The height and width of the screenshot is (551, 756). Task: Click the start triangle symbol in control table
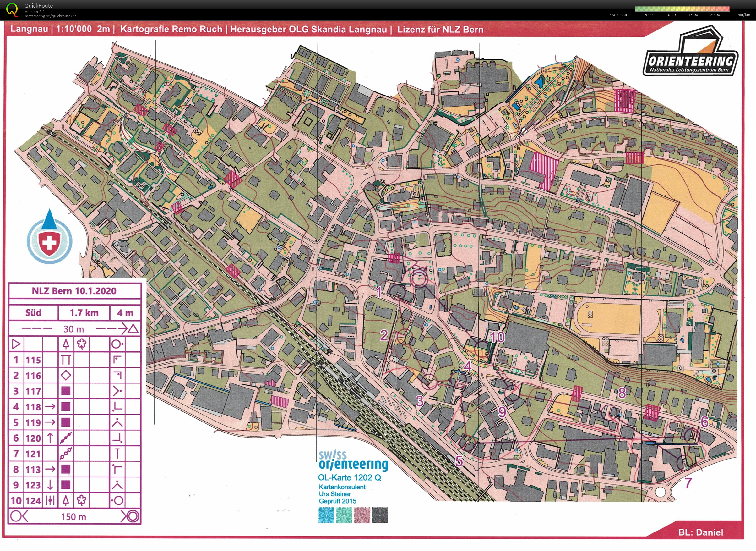pos(16,344)
